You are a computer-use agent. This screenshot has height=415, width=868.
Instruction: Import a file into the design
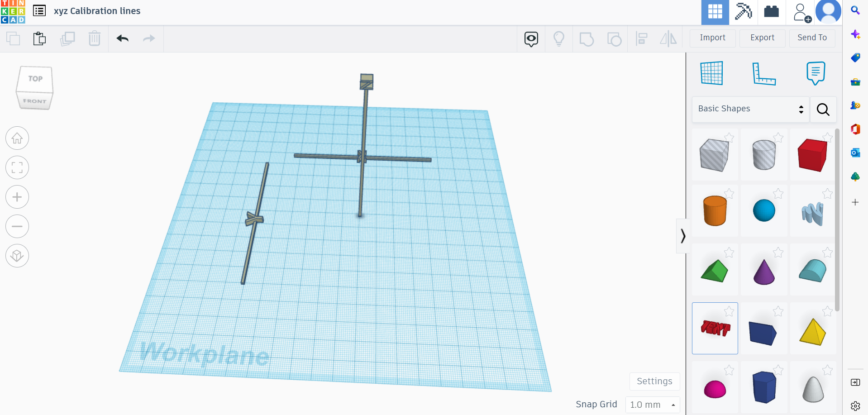pyautogui.click(x=712, y=38)
